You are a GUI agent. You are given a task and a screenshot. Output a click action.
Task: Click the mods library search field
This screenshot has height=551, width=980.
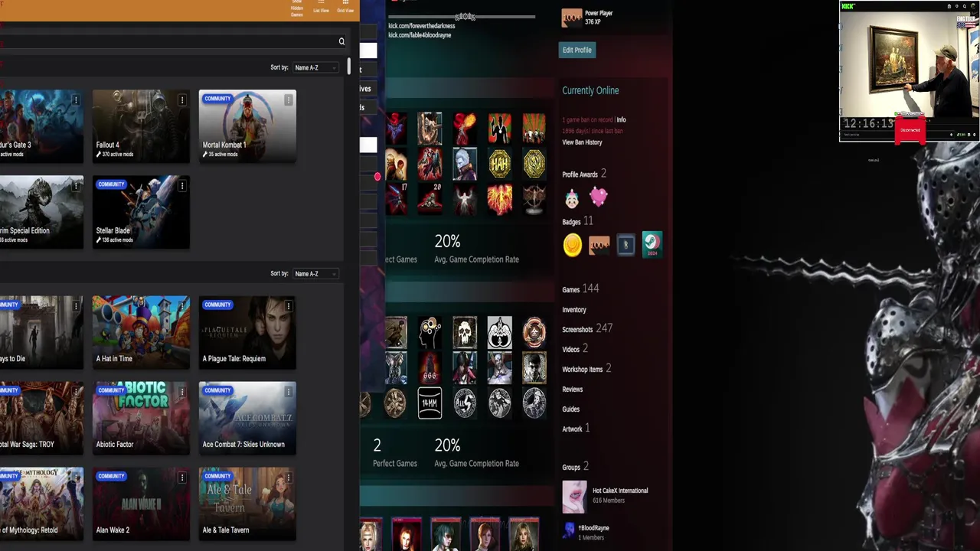[x=172, y=41]
